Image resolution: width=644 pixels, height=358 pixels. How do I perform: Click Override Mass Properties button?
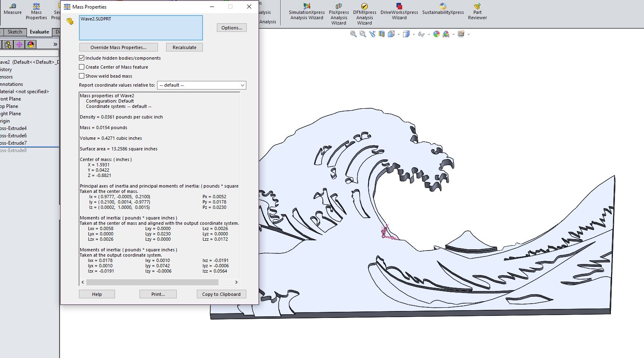click(118, 47)
